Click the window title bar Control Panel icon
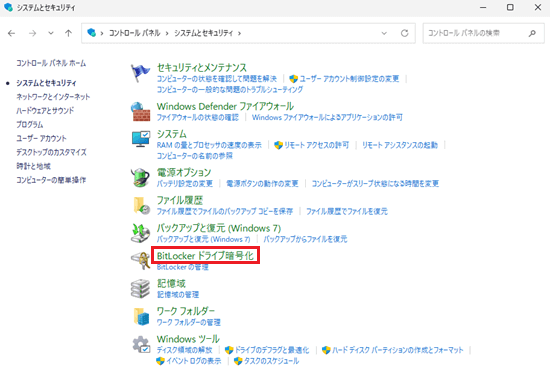 pyautogui.click(x=8, y=7)
